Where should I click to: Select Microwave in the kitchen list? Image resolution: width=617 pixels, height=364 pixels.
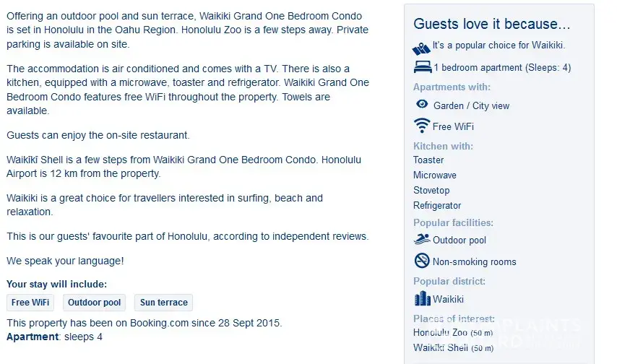[x=435, y=175]
